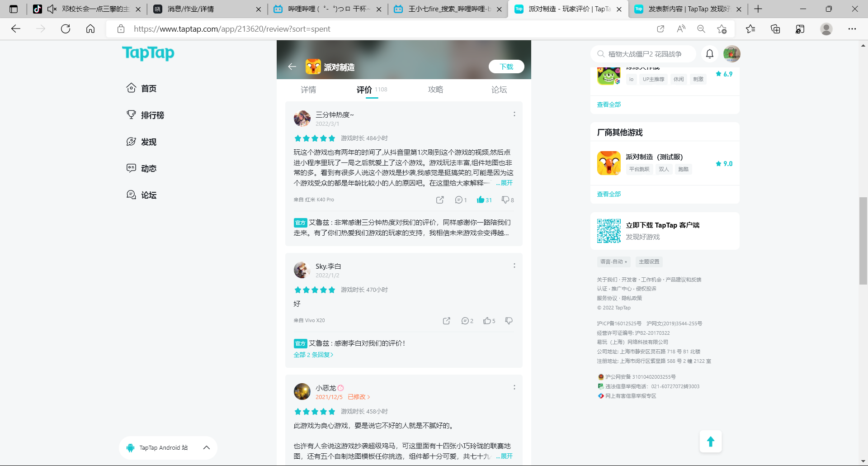This screenshot has width=868, height=466.
Task: Open 语言-自动 language dropdown
Action: [613, 262]
